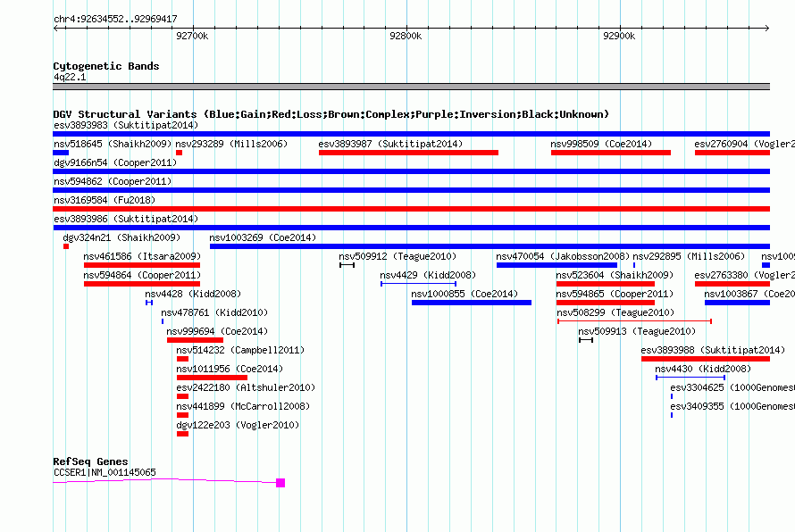
Task: Click the RefSeq Genes track title
Action: pos(90,461)
